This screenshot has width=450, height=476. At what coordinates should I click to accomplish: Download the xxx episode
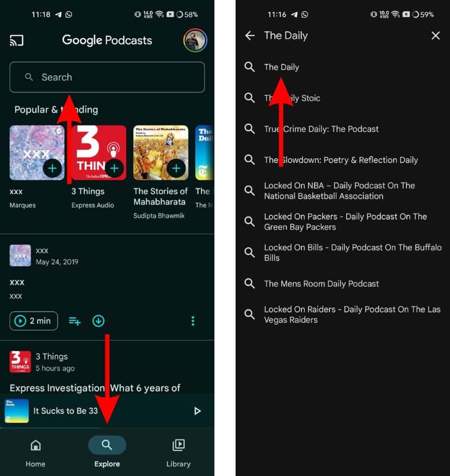click(x=98, y=321)
